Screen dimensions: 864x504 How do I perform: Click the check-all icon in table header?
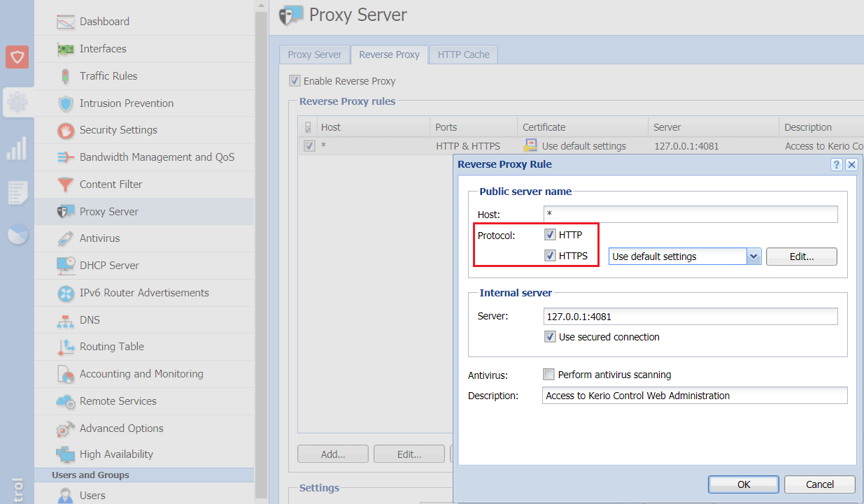(309, 127)
